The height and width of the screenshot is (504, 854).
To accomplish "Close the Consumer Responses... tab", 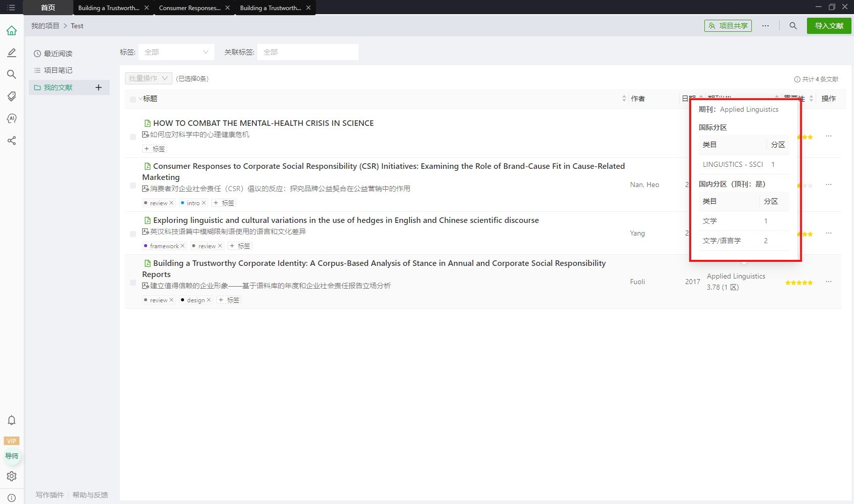I will 228,8.
